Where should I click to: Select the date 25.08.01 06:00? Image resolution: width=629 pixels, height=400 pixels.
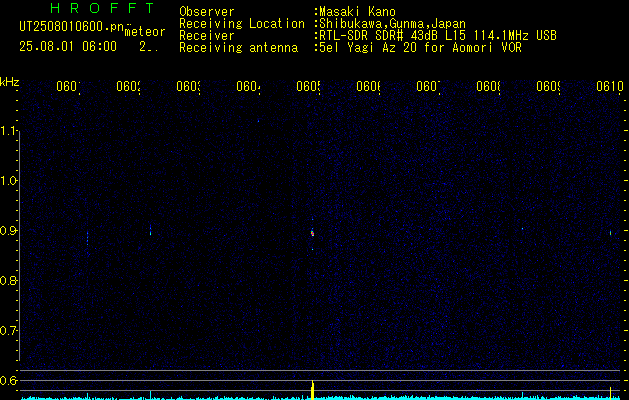pyautogui.click(x=68, y=47)
